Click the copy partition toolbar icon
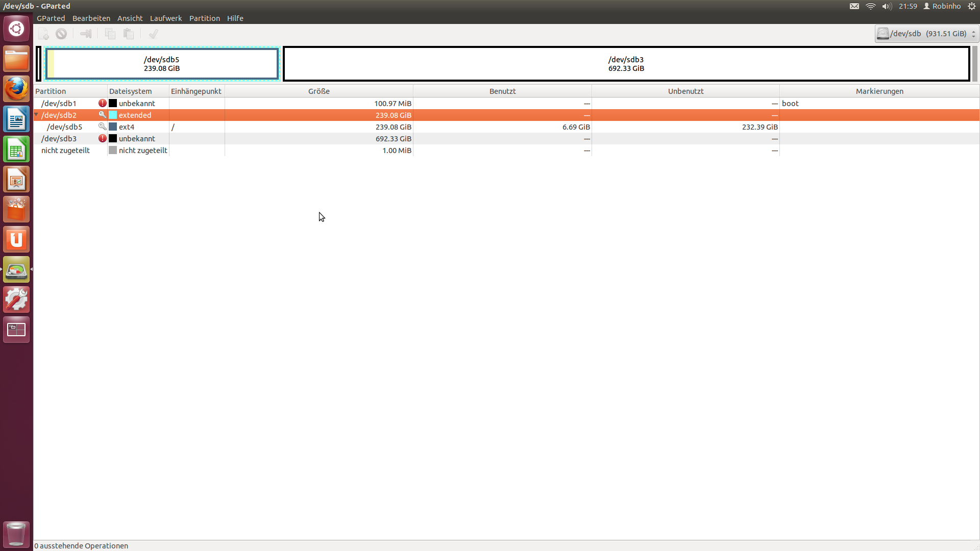 point(110,34)
